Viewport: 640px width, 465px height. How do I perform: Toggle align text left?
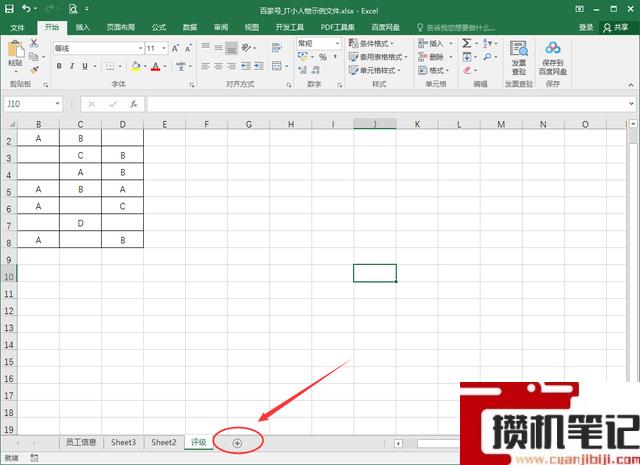206,66
